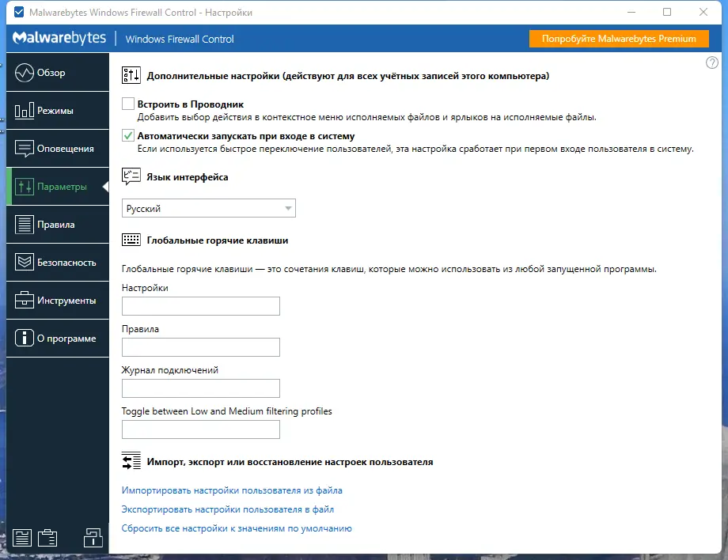This screenshot has width=728, height=560.
Task: Go to Режимы section label
Action: [55, 111]
